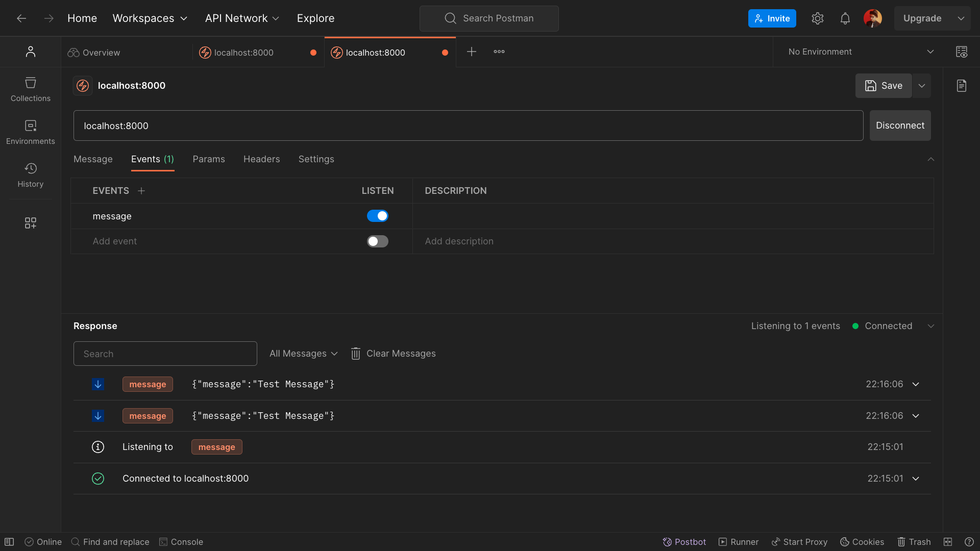Open Postbot in the status bar
This screenshot has width=980, height=551.
pyautogui.click(x=684, y=542)
